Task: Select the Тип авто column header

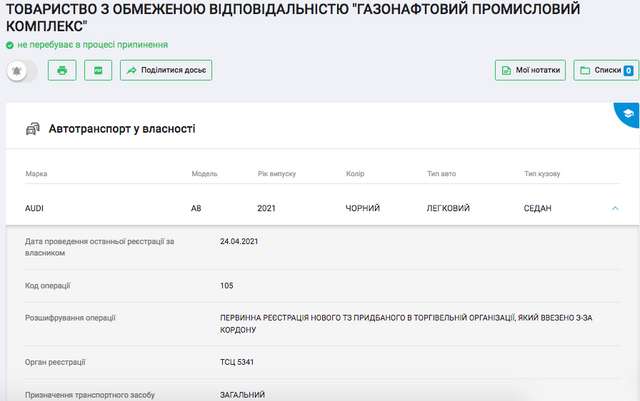Action: (x=442, y=174)
